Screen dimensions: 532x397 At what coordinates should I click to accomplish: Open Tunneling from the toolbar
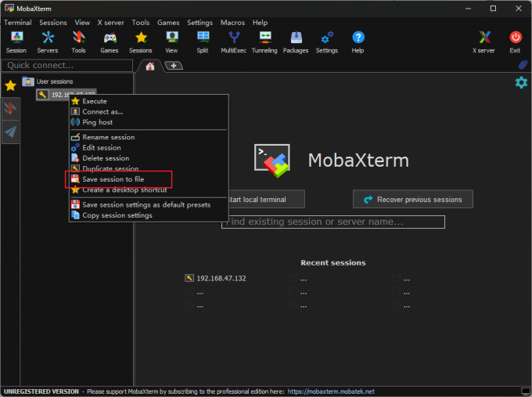pos(264,42)
